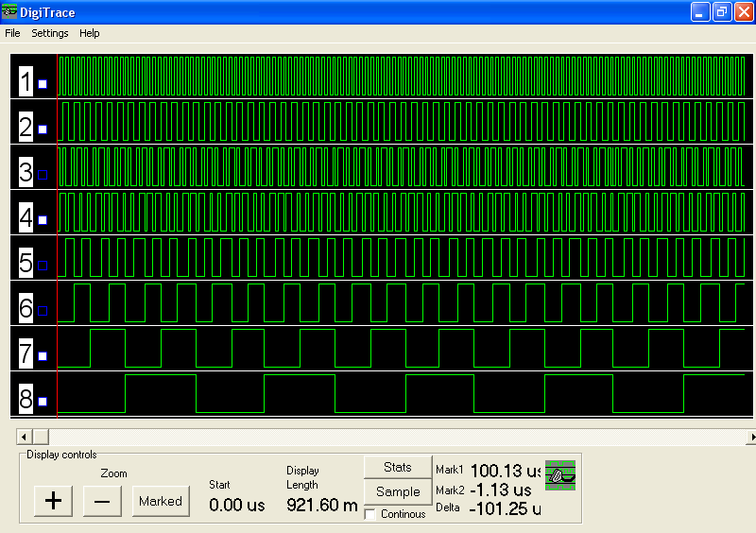Click the DigiTrace logo icon near marks
This screenshot has height=533, width=756.
coord(560,475)
